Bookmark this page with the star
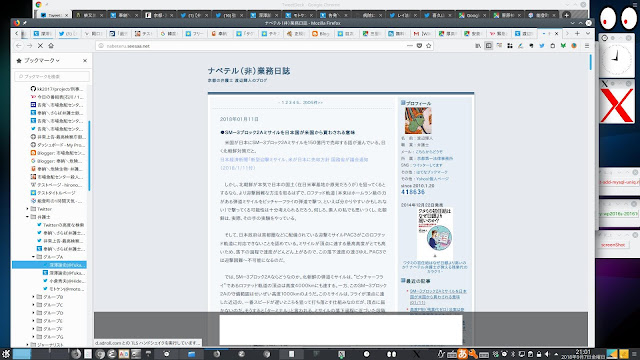 tap(429, 46)
